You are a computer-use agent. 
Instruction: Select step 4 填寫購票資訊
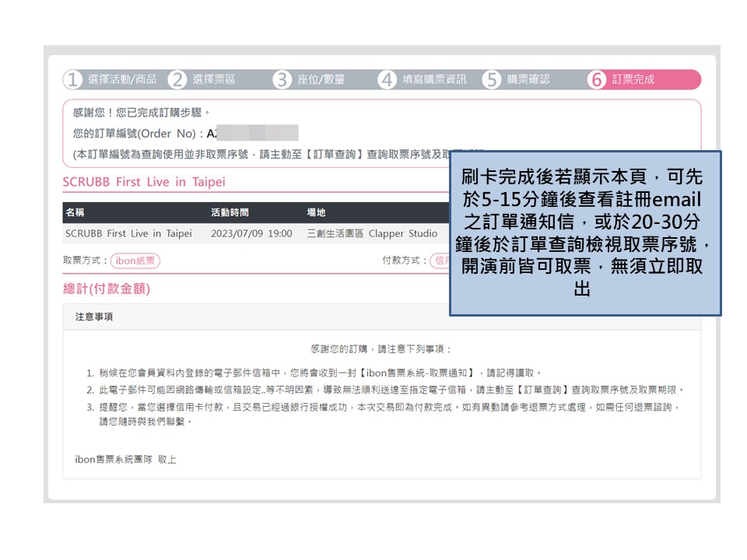pyautogui.click(x=423, y=79)
